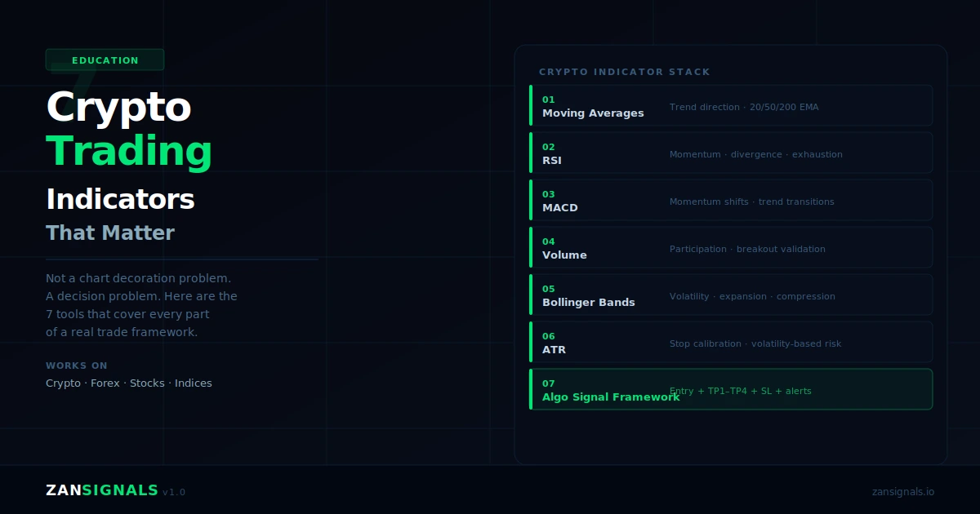This screenshot has width=980, height=514.
Task: Select the Moving Averages row
Action: (731, 105)
